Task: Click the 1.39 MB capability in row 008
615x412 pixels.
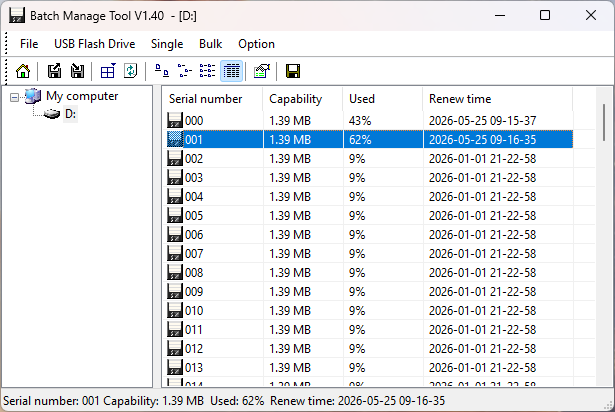Action: coord(290,273)
